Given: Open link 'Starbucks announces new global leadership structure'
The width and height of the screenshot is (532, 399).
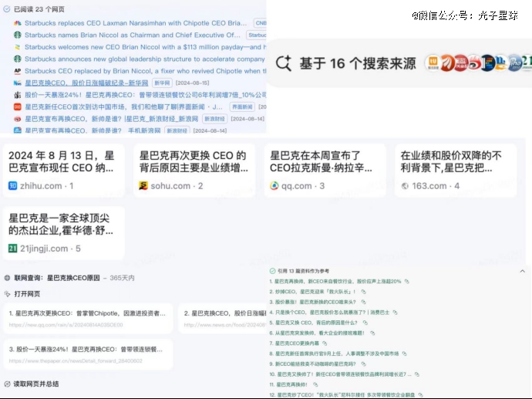Looking at the screenshot, I should 144,59.
